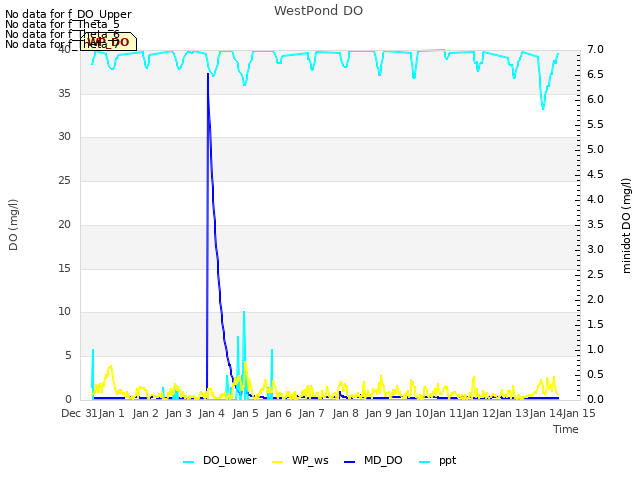Click the Jan 1 x-axis tick label
Image resolution: width=640 pixels, height=480 pixels.
coord(111,413)
